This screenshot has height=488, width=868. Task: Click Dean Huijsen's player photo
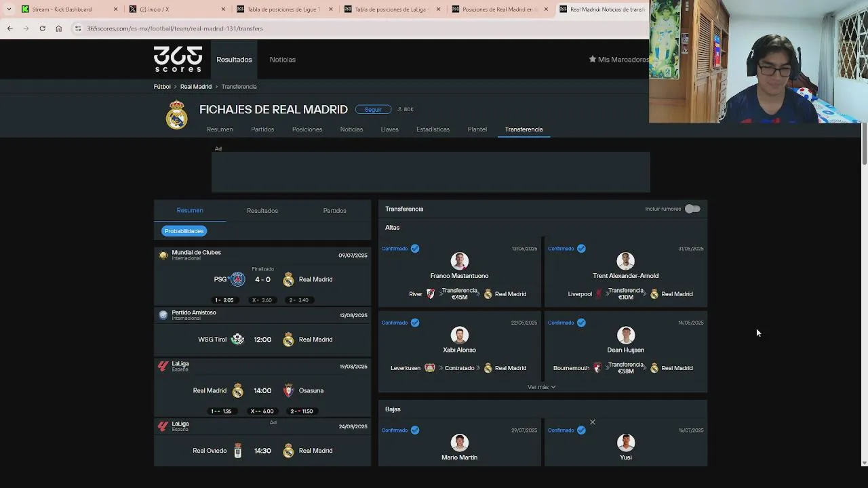(x=625, y=335)
